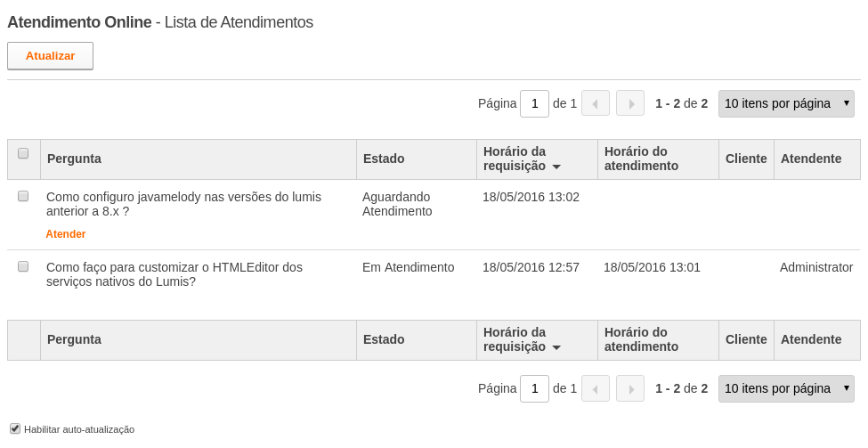Check the select-all checkbox in table header
This screenshot has width=868, height=448.
click(x=23, y=153)
